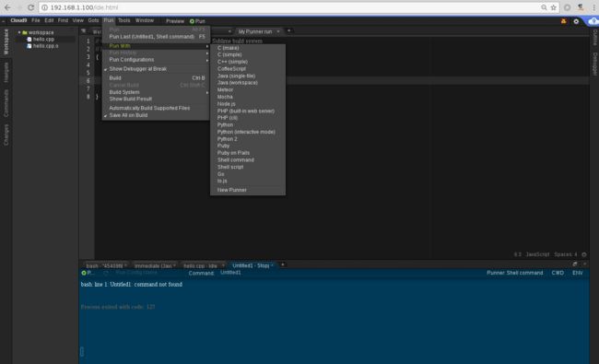Viewport: 599px width, 364px height.
Task: Open the Runner: Shell command dropdown
Action: point(514,273)
